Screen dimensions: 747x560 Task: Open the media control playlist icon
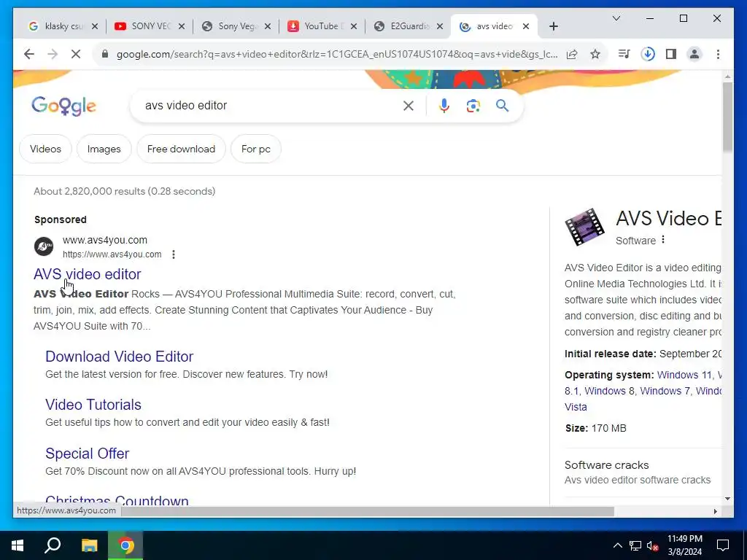pos(624,54)
